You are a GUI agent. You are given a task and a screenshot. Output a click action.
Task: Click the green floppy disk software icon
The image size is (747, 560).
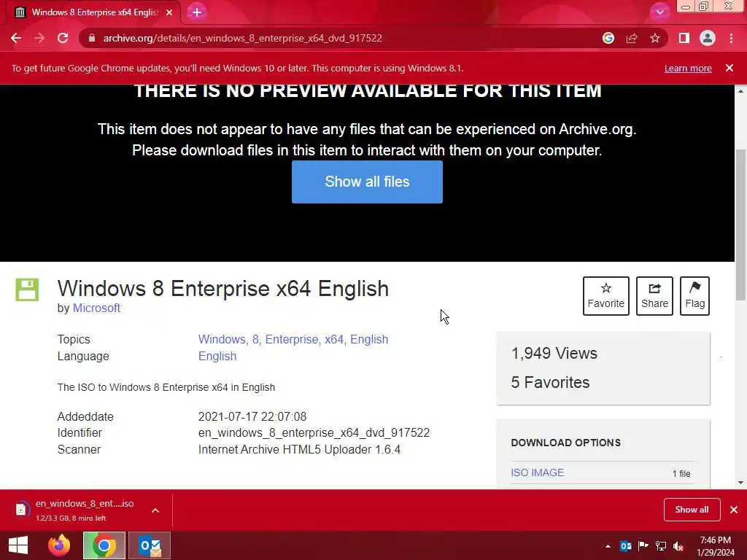click(27, 289)
